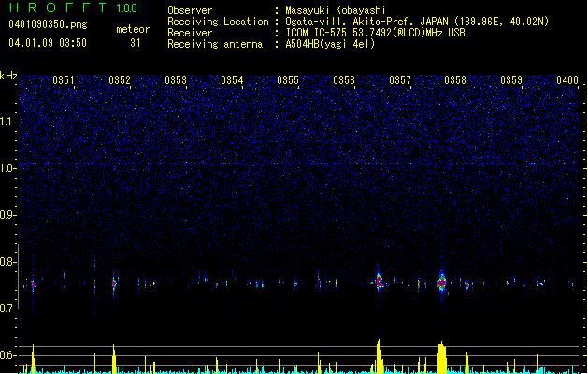Click the 0355 time marker
This screenshot has width=588, height=374.
click(288, 80)
